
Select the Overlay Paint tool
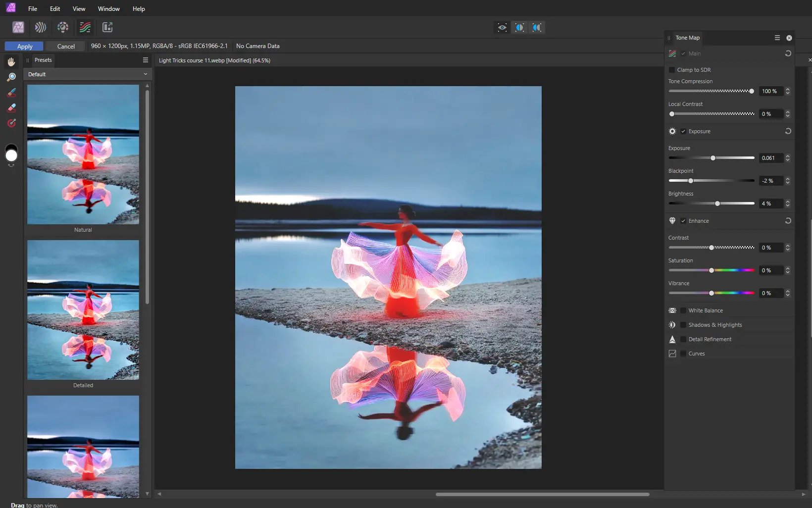[x=11, y=93]
